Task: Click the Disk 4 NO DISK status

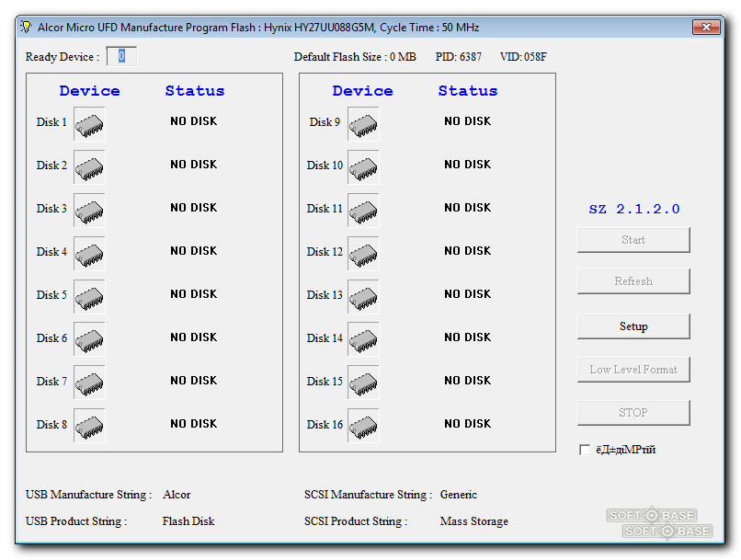Action: point(194,251)
